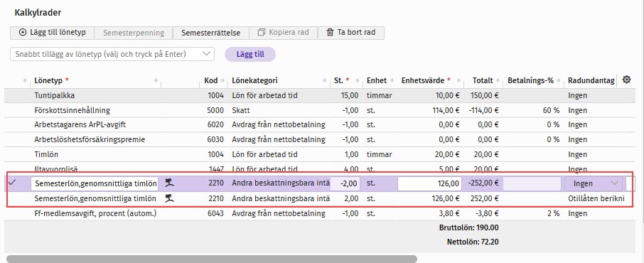Click the horizontal scrollbar below the table
Image resolution: width=644 pixels, height=263 pixels.
[212, 259]
